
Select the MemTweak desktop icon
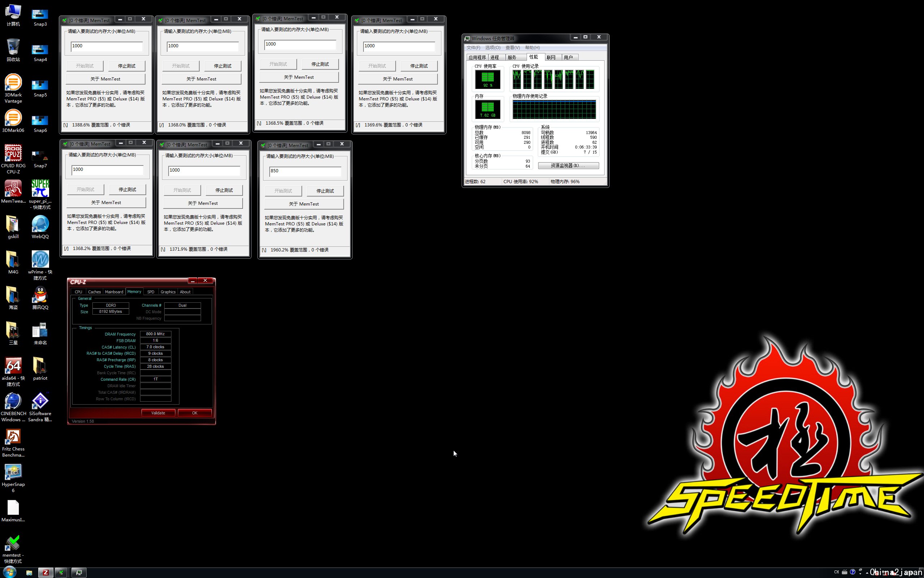[x=13, y=191]
